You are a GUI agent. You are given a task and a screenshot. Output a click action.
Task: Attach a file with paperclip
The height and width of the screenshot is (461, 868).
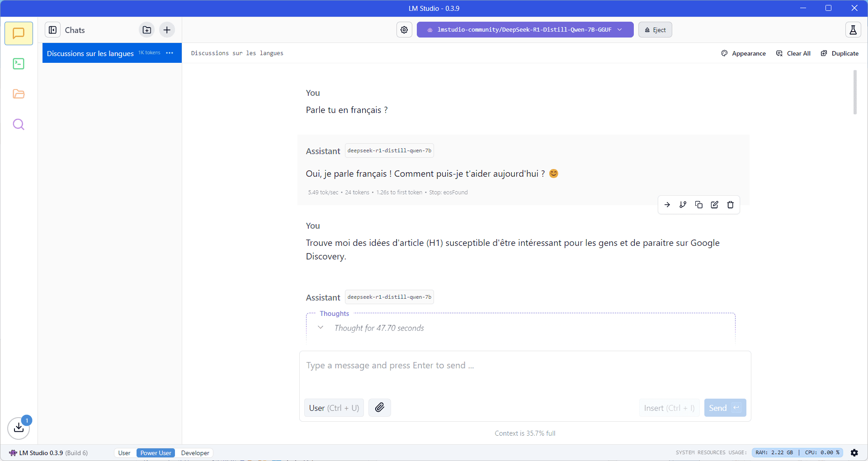[380, 408]
